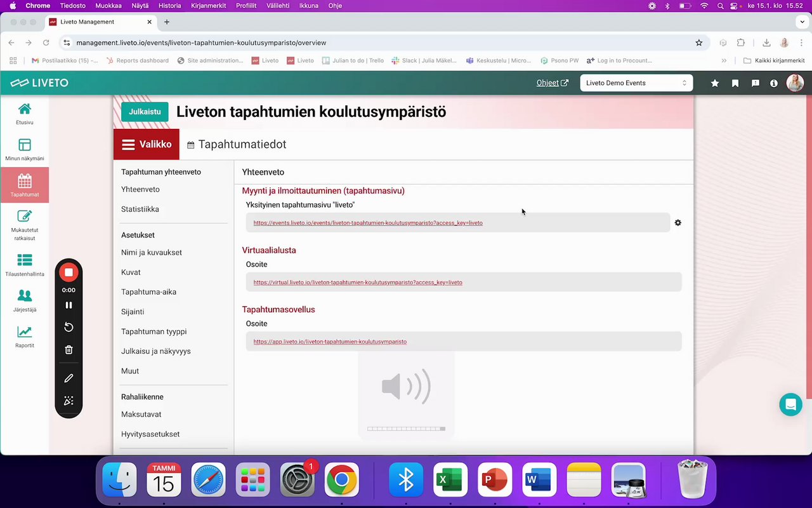The height and width of the screenshot is (508, 812).
Task: Open Hyvitysasetukset under Rahaliikenne
Action: coord(150,434)
